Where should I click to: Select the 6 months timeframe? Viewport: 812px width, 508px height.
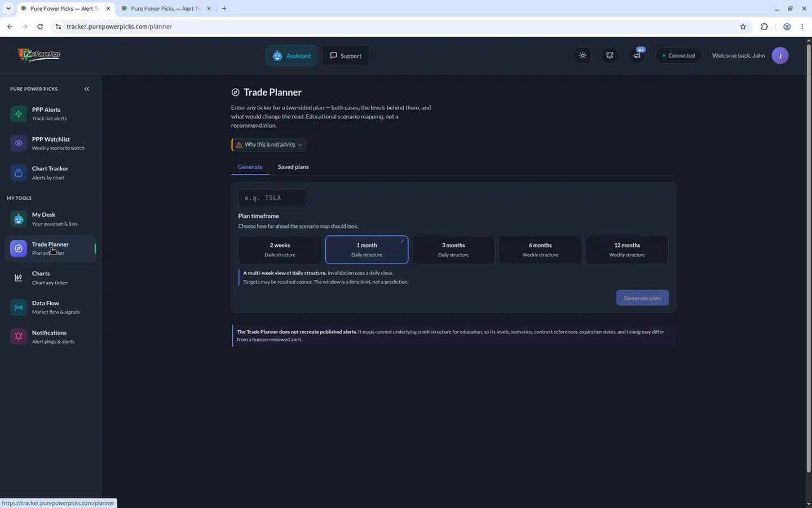pos(540,249)
